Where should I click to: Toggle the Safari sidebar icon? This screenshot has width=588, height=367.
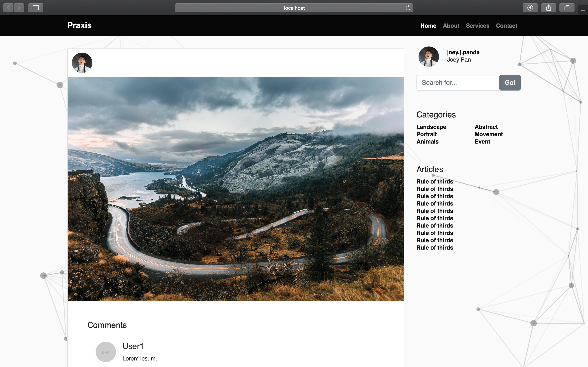tap(36, 8)
